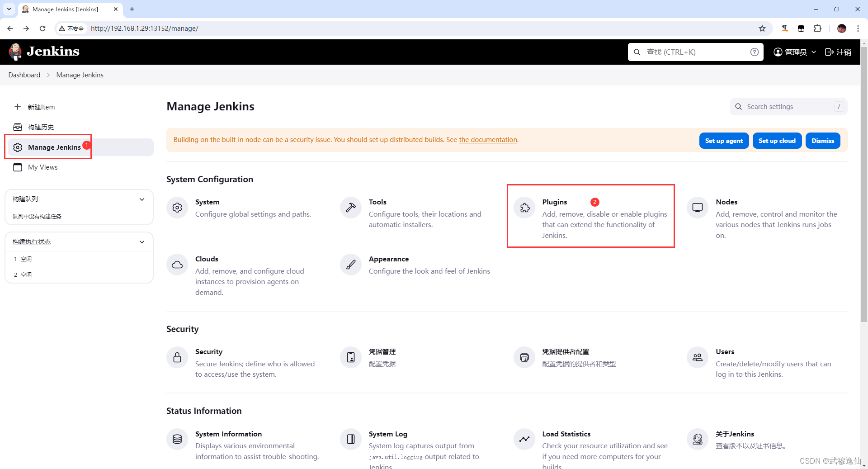Focus the Search settings field
The width and height of the screenshot is (868, 469).
[788, 107]
